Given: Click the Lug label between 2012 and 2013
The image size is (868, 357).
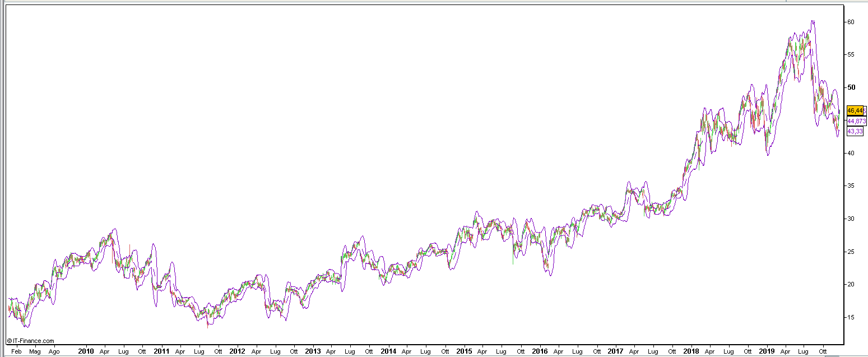Looking at the screenshot, I should [275, 351].
